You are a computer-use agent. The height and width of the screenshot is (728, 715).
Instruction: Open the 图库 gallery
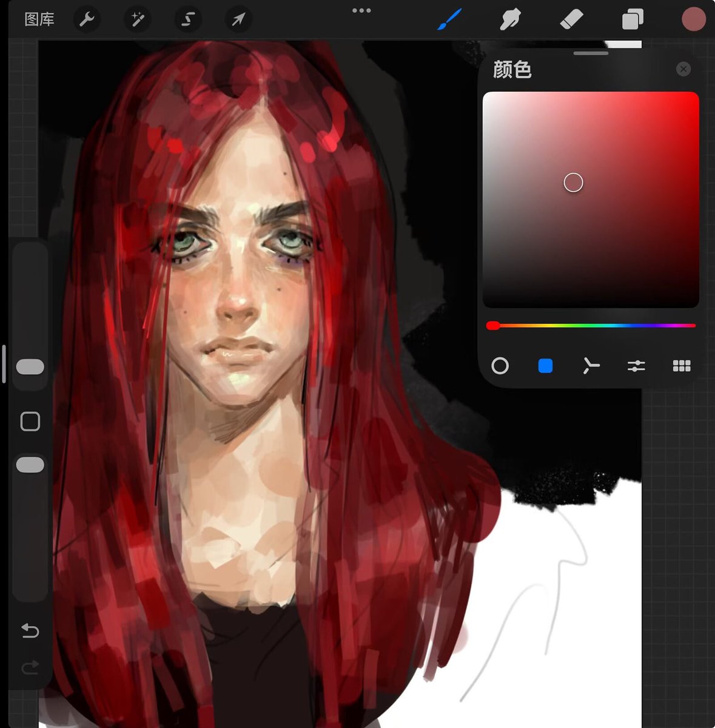pyautogui.click(x=39, y=19)
